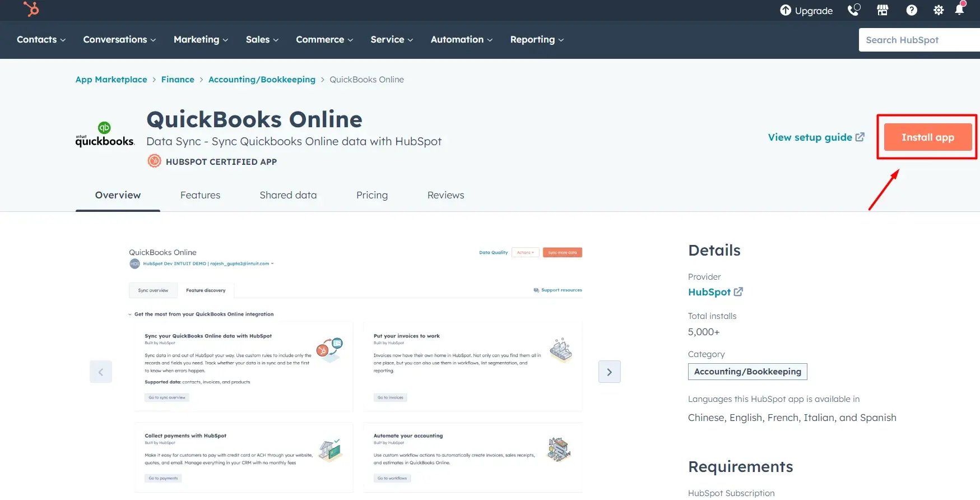Click the Search HubSpot field

(919, 40)
